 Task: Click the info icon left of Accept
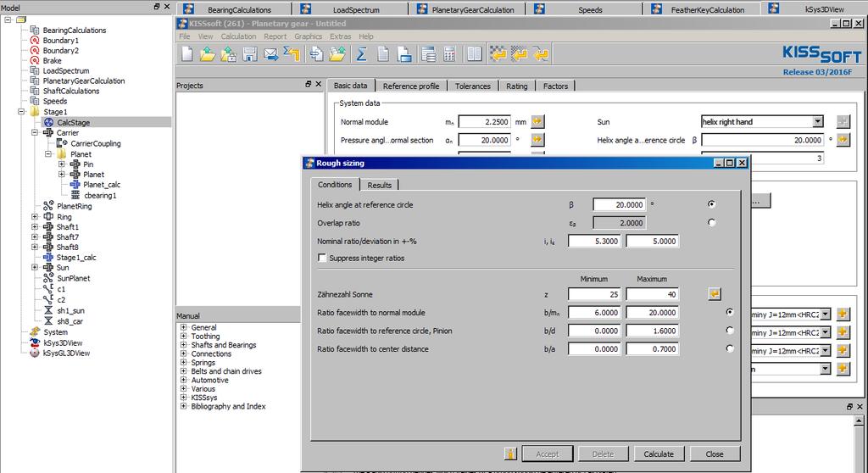[510, 454]
